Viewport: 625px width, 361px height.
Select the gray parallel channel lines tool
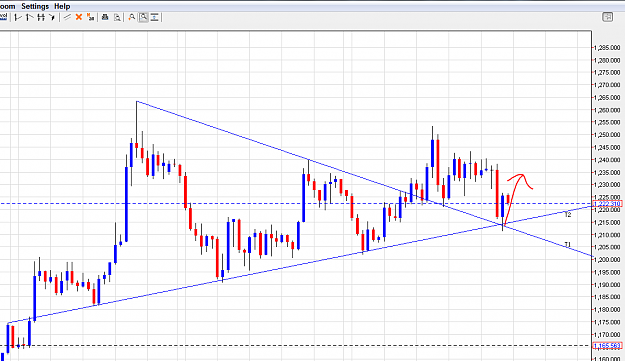pos(67,17)
